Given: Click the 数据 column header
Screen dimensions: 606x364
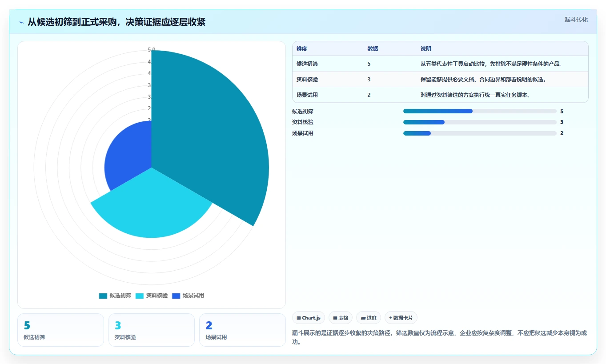Looking at the screenshot, I should click(x=373, y=49).
